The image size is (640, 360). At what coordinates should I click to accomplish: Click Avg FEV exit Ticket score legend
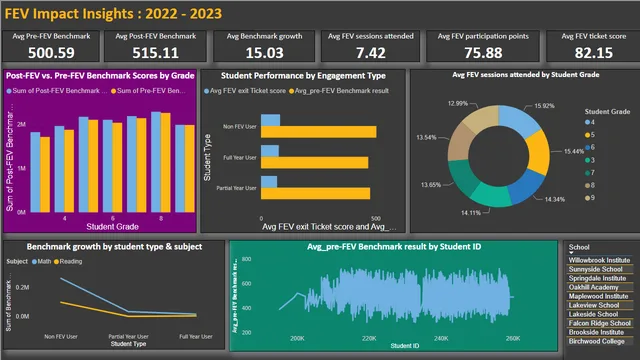pyautogui.click(x=245, y=91)
